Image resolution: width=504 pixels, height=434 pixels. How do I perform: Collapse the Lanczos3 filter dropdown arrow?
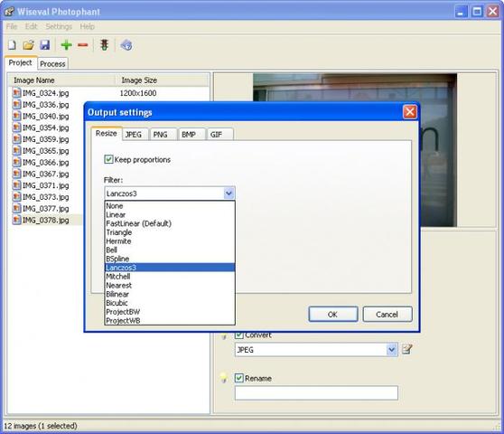click(229, 193)
